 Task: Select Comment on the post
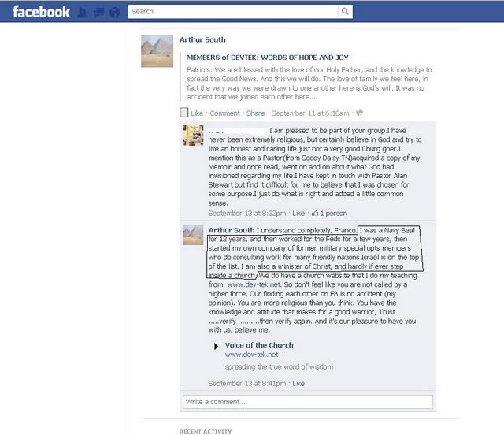224,113
